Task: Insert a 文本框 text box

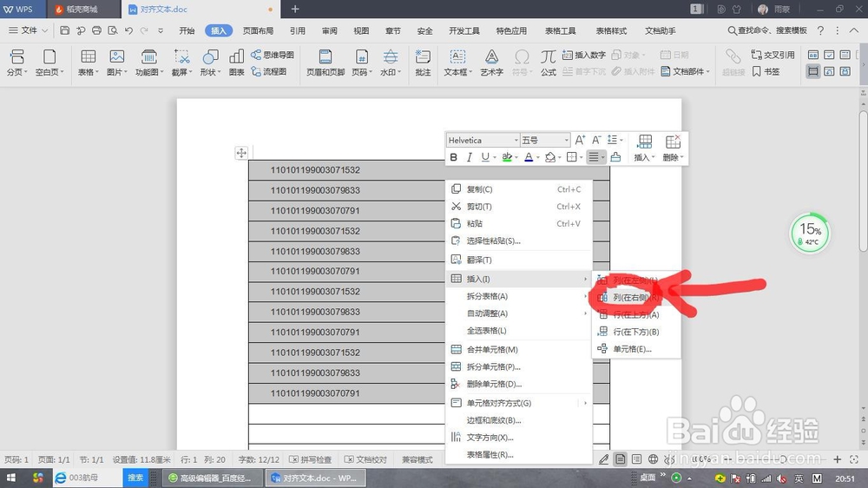Action: tap(457, 63)
